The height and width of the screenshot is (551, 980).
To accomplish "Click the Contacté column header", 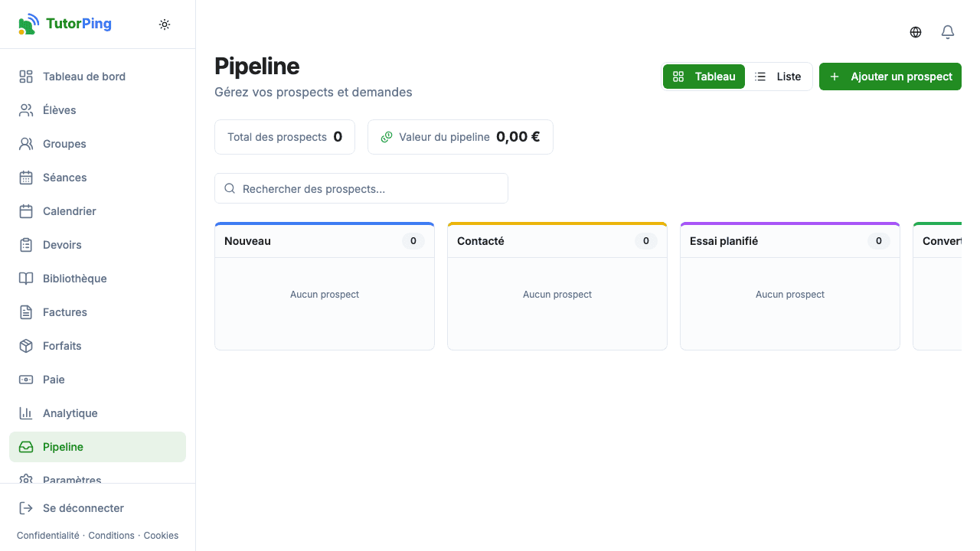I will point(557,241).
